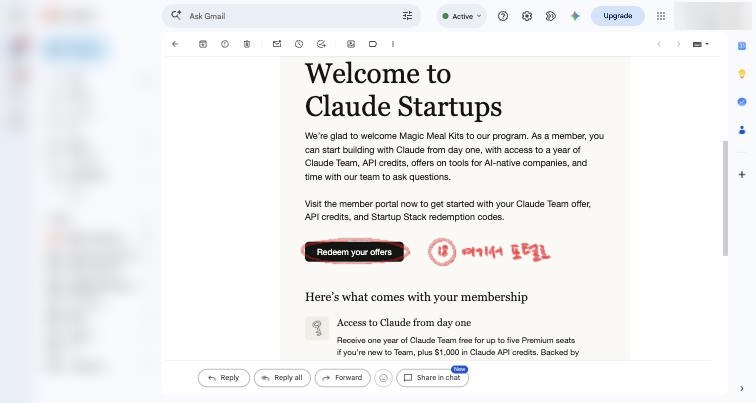Image resolution: width=756 pixels, height=403 pixels.
Task: Click the Ask Gmail search field
Action: (x=291, y=16)
